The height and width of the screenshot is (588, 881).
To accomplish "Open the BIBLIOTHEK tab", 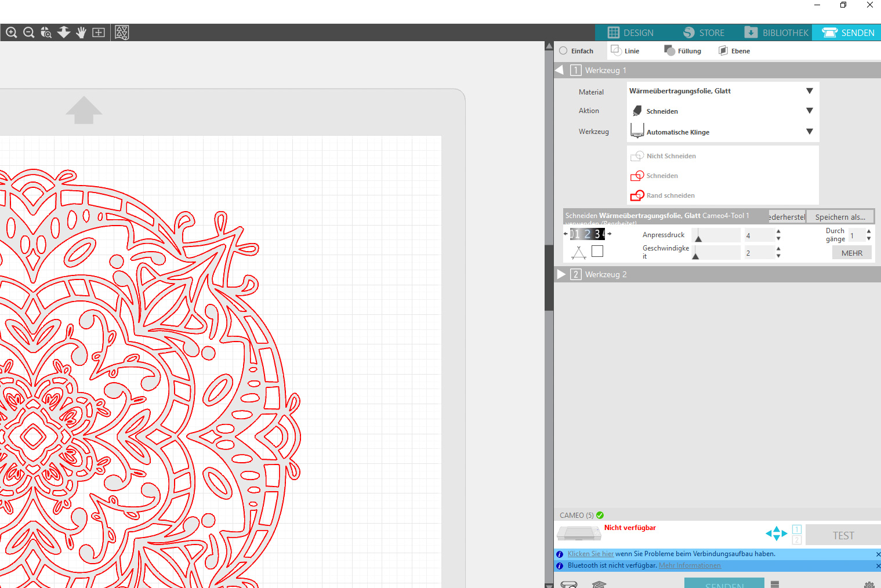I will [777, 32].
